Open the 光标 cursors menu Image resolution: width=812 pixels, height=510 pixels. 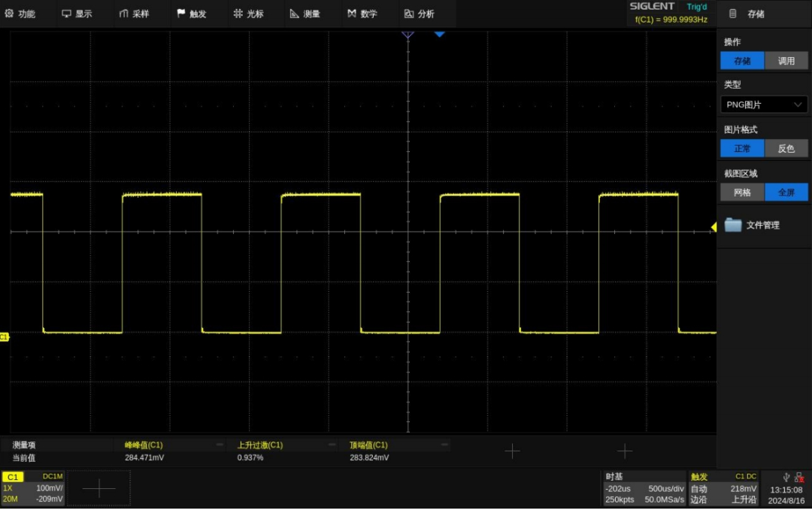click(x=249, y=14)
